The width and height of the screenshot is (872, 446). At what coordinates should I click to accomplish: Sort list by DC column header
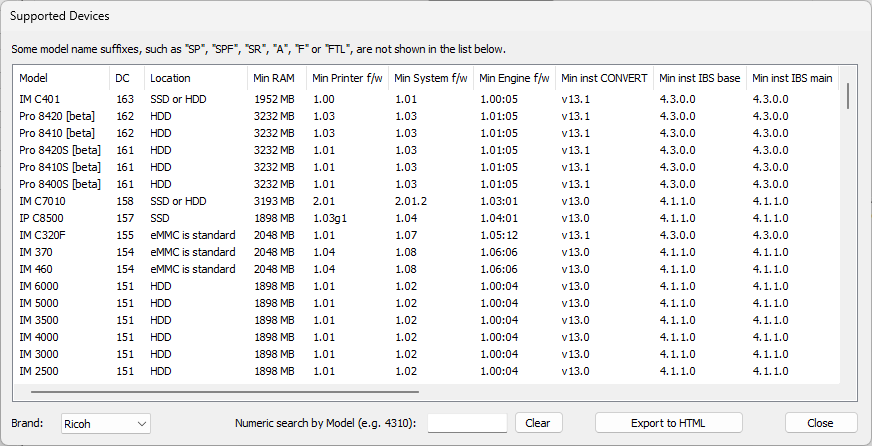pos(126,78)
